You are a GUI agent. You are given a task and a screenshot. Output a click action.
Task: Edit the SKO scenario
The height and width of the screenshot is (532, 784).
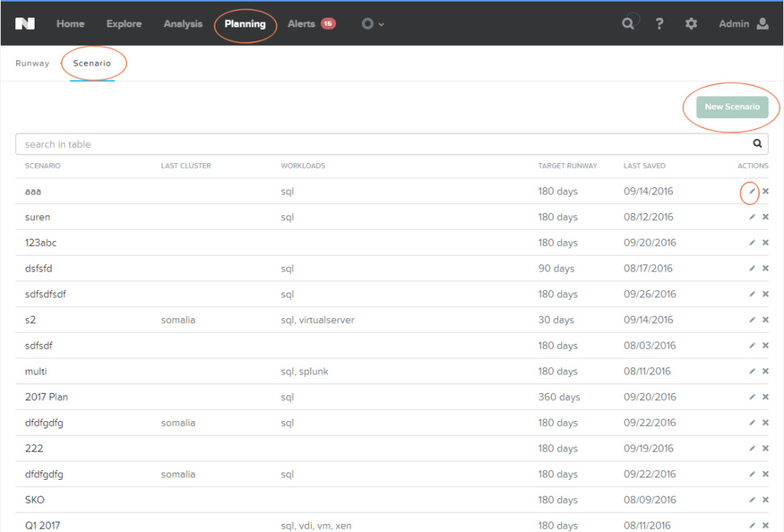pyautogui.click(x=752, y=500)
